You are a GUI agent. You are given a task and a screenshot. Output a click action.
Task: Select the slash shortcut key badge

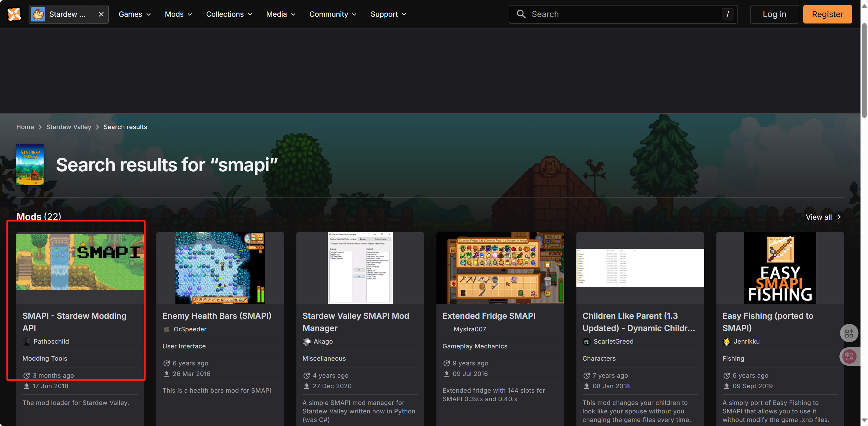(727, 14)
